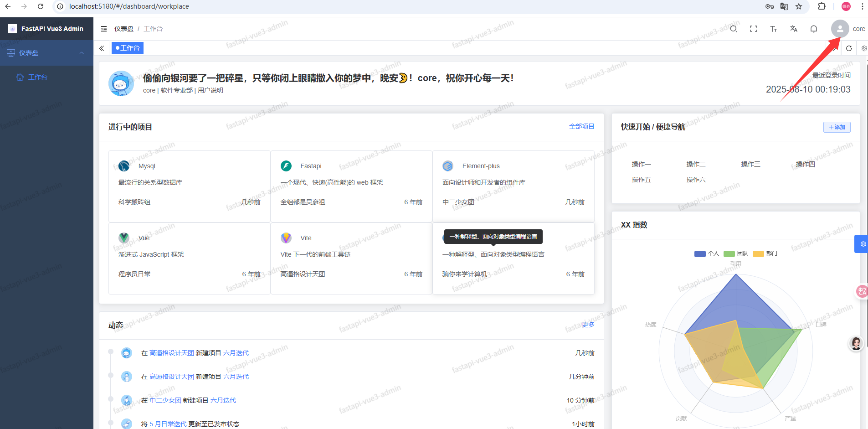Toggle the 团队 series in the radar legend
868x429 pixels.
coord(735,253)
